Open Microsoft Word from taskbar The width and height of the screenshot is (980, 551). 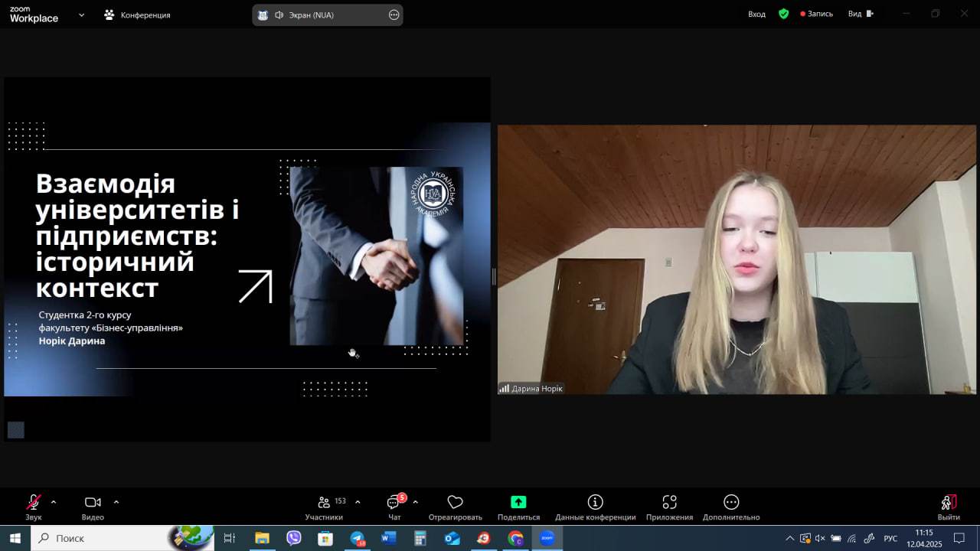tap(389, 538)
